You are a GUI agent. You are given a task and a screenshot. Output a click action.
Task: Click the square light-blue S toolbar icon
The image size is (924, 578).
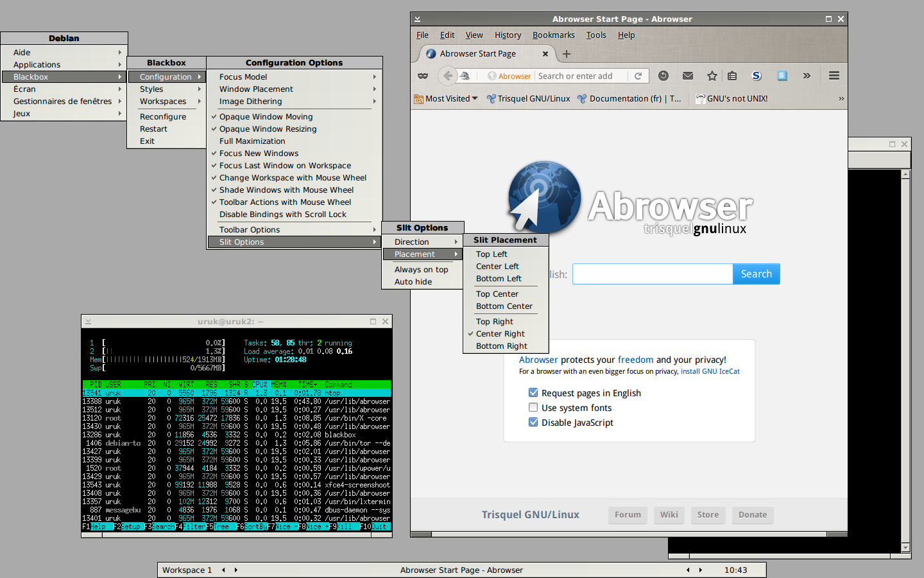[782, 76]
